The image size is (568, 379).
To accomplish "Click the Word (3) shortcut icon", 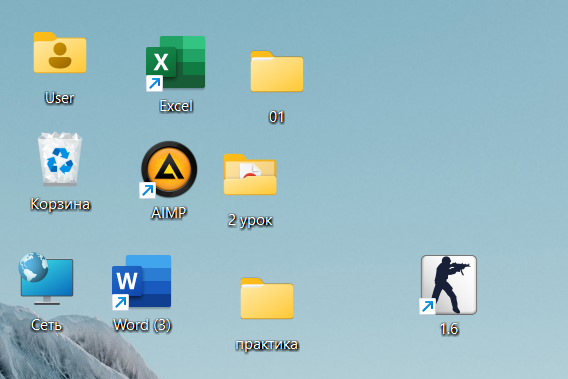I will pyautogui.click(x=142, y=282).
